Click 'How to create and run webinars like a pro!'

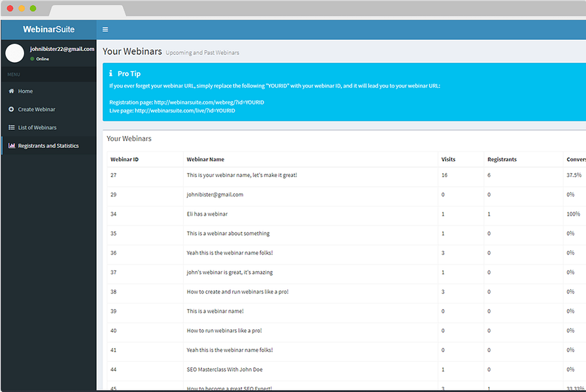[x=237, y=291]
